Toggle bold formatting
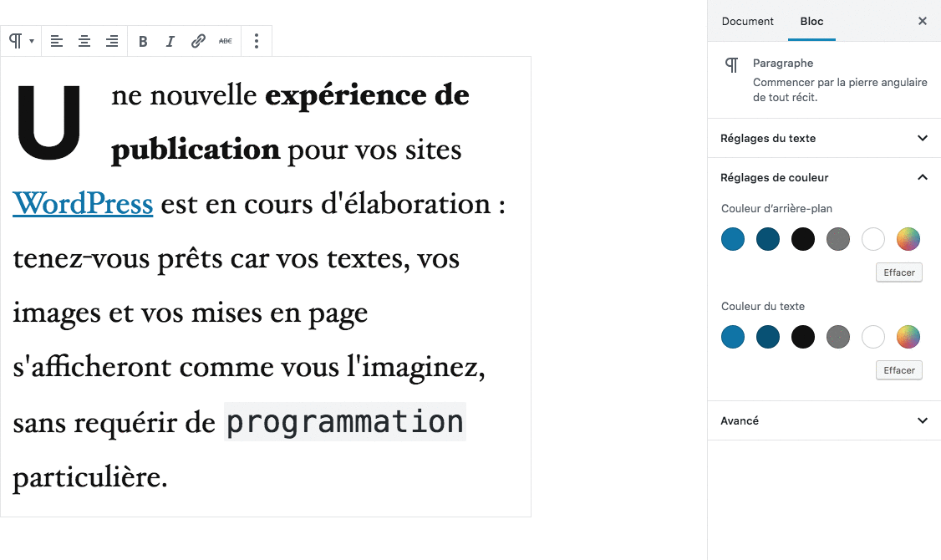The image size is (941, 560). (143, 41)
